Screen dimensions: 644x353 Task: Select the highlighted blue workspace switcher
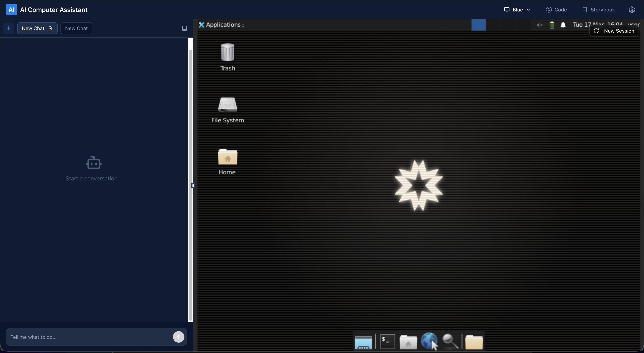pyautogui.click(x=479, y=25)
